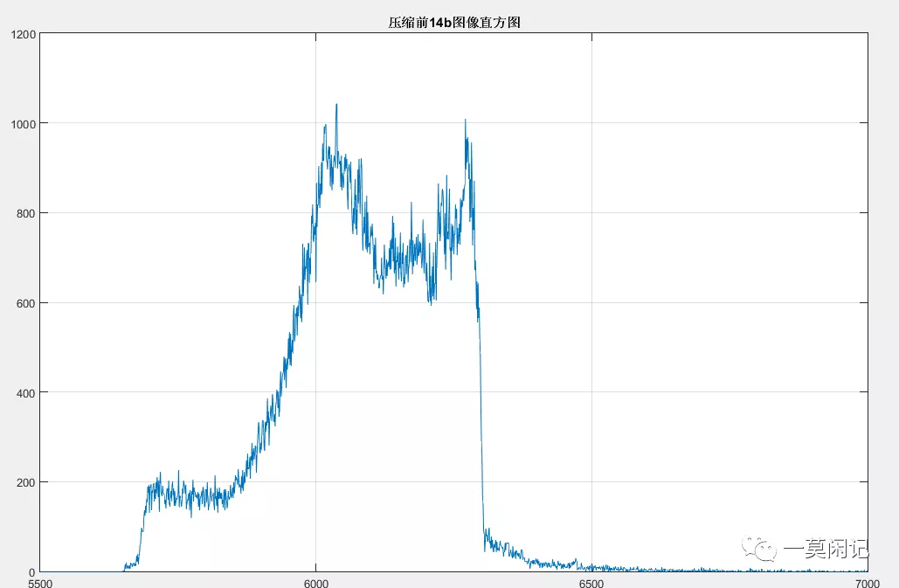Click the y-axis label 400
The height and width of the screenshot is (588, 899).
(26, 394)
